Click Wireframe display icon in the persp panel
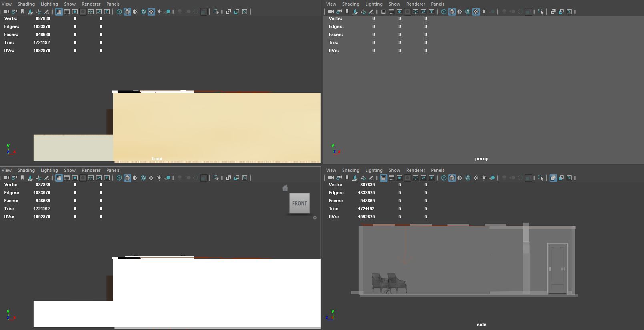The height and width of the screenshot is (330, 644). tap(444, 12)
